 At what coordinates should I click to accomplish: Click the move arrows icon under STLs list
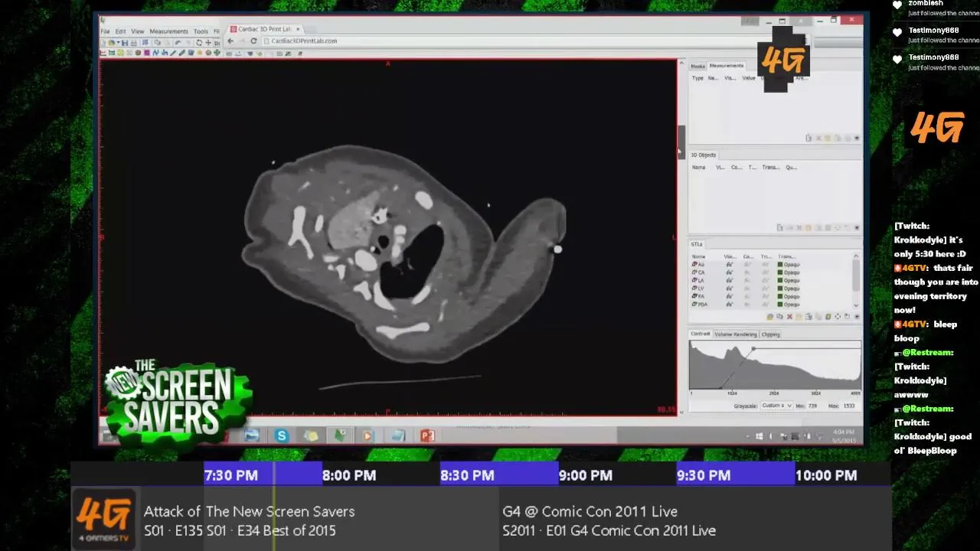coord(838,317)
